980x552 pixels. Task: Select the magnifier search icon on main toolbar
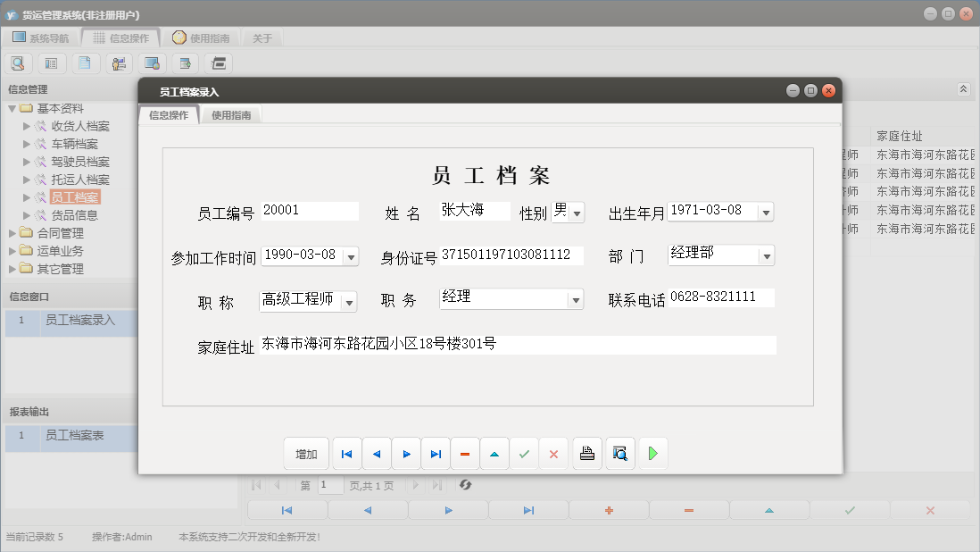coord(18,63)
